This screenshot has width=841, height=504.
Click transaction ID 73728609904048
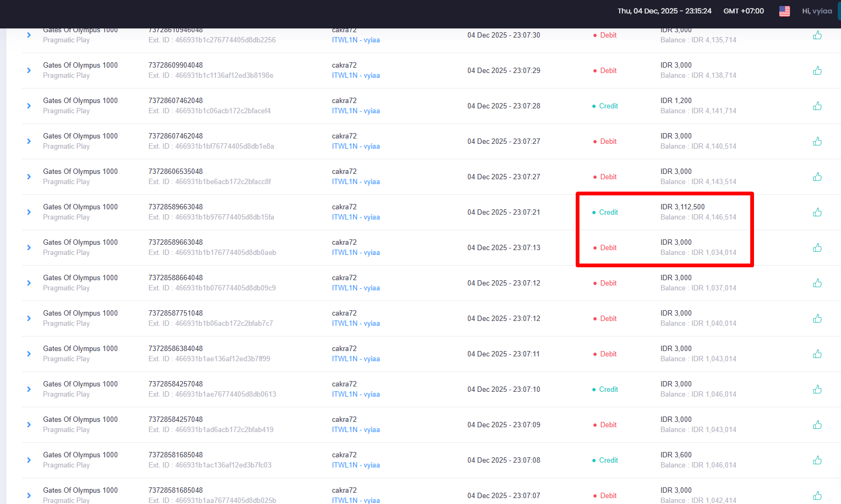coord(176,65)
